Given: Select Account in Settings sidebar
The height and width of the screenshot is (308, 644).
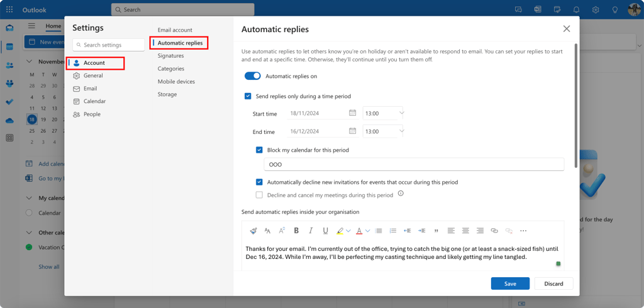Looking at the screenshot, I should pyautogui.click(x=96, y=63).
